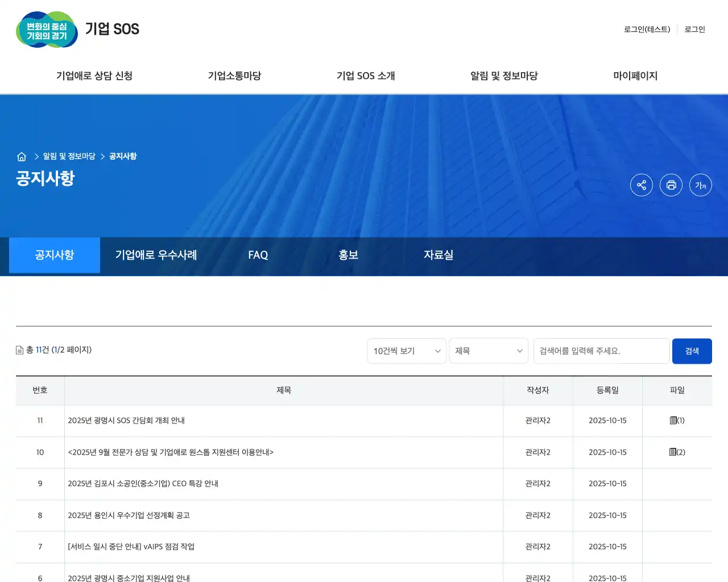Open the 10건씩 보기 dropdown
Viewport: 728px width, 582px height.
click(406, 351)
